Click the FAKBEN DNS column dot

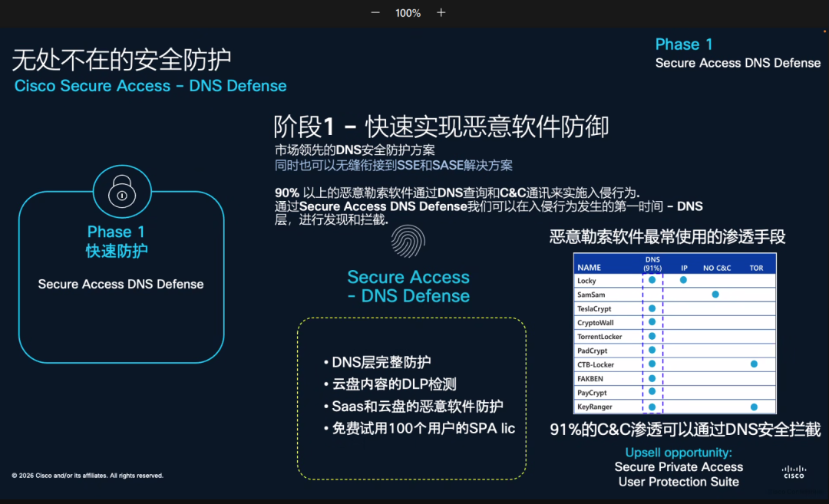tap(652, 378)
